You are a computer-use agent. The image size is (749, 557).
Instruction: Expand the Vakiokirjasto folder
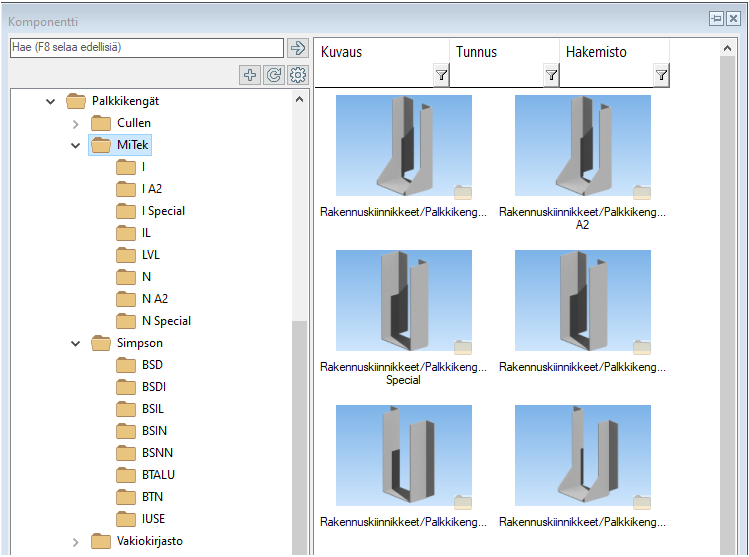point(76,541)
